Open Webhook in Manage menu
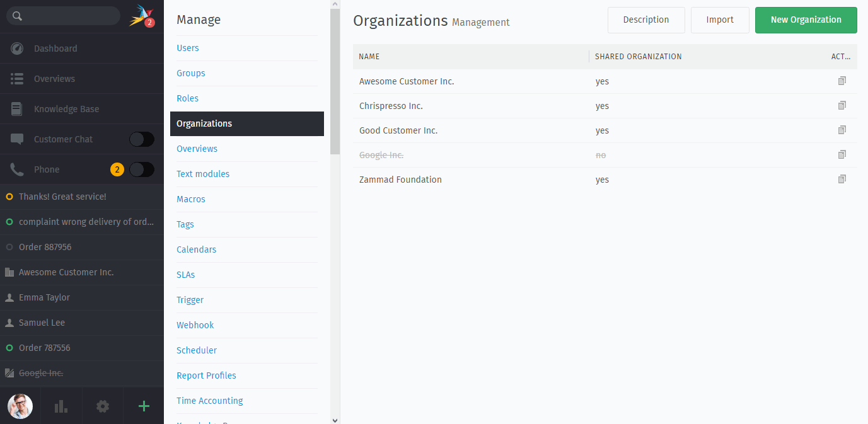This screenshot has height=424, width=868. pos(195,325)
